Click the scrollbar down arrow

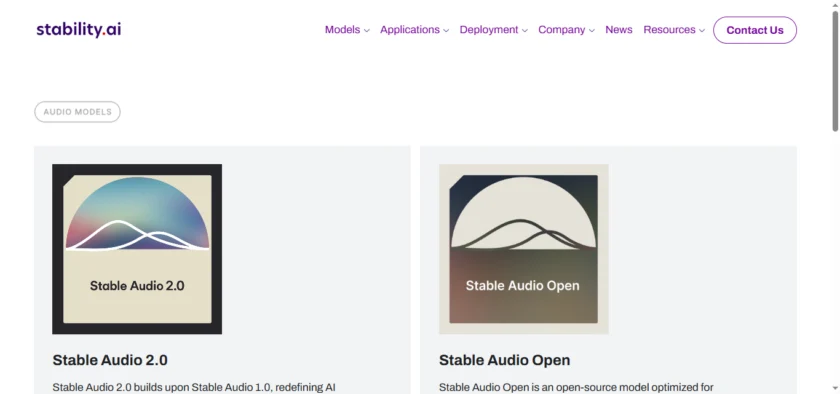pos(835,388)
